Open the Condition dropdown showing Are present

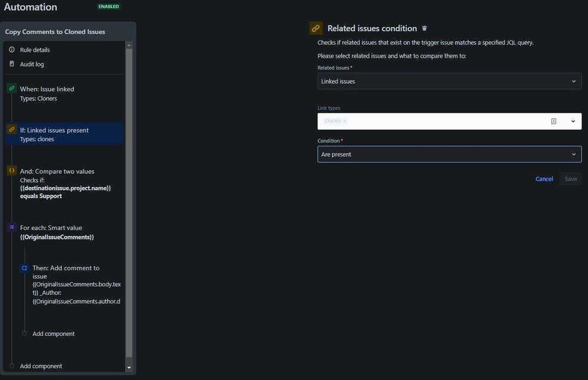click(x=449, y=154)
